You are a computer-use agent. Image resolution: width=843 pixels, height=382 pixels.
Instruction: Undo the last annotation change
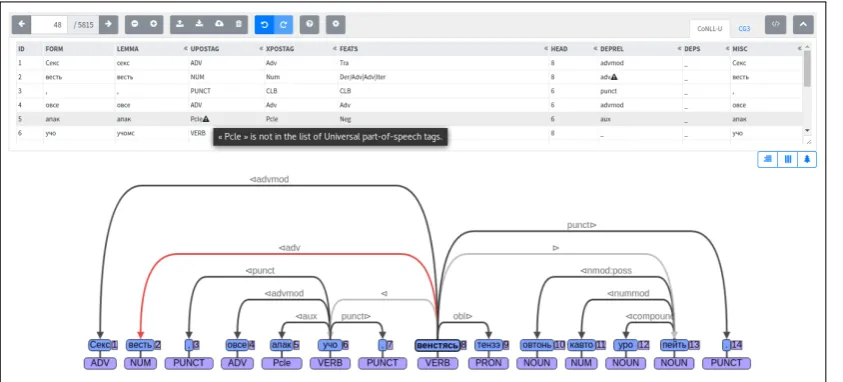coord(265,24)
